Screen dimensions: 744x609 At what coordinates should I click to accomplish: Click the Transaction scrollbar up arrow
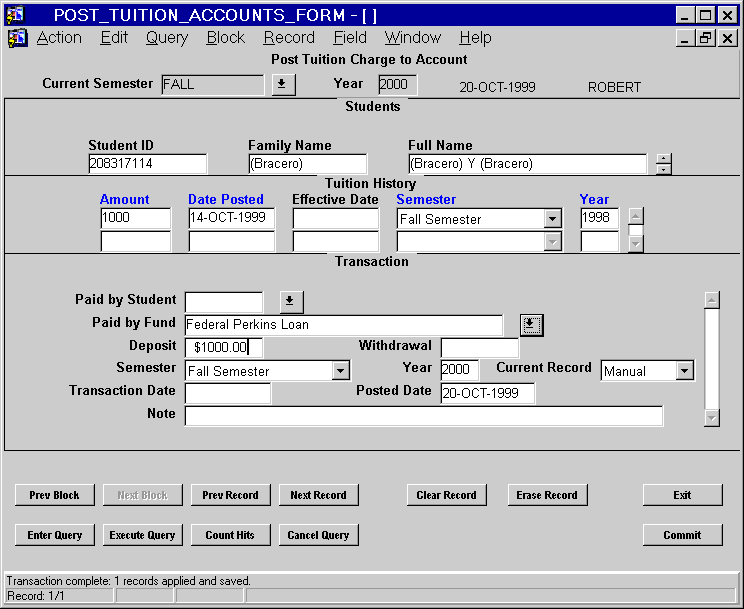tap(712, 300)
